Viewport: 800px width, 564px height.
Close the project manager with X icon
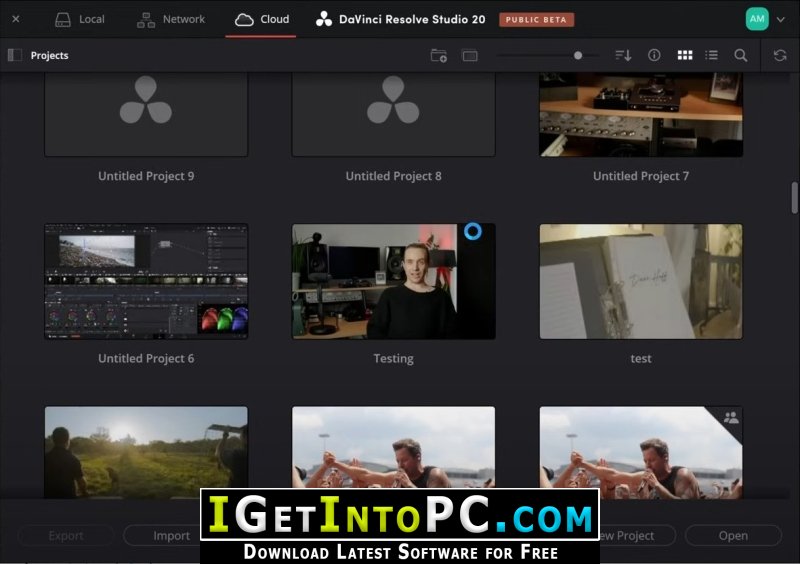(x=16, y=19)
